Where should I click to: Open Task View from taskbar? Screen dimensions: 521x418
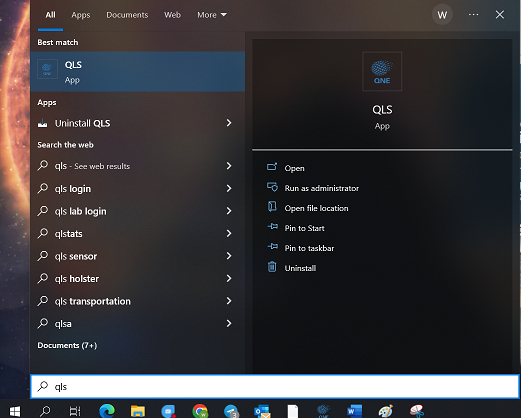point(75,411)
